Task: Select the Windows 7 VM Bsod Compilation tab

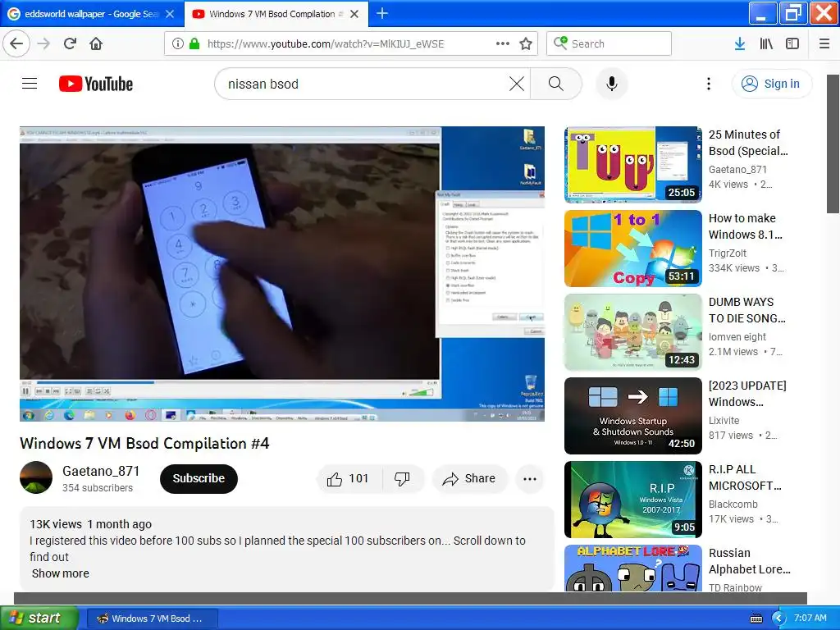Action: click(x=276, y=14)
